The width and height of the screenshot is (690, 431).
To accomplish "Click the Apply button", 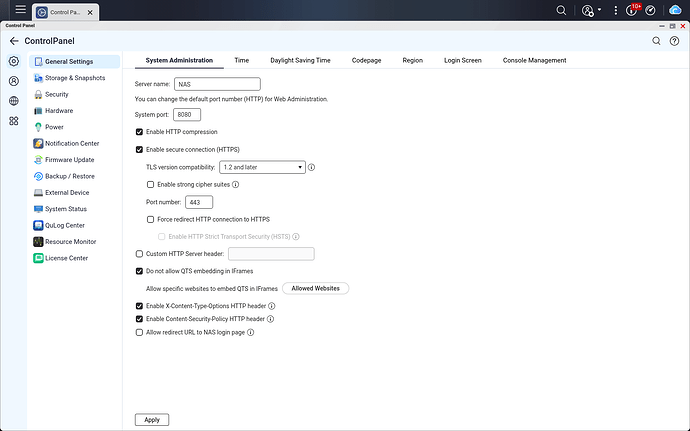I will tap(152, 420).
